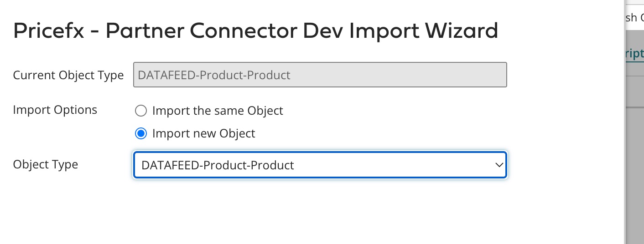Click the "Import Options" label
Screen dimensions: 644x244
coord(55,110)
